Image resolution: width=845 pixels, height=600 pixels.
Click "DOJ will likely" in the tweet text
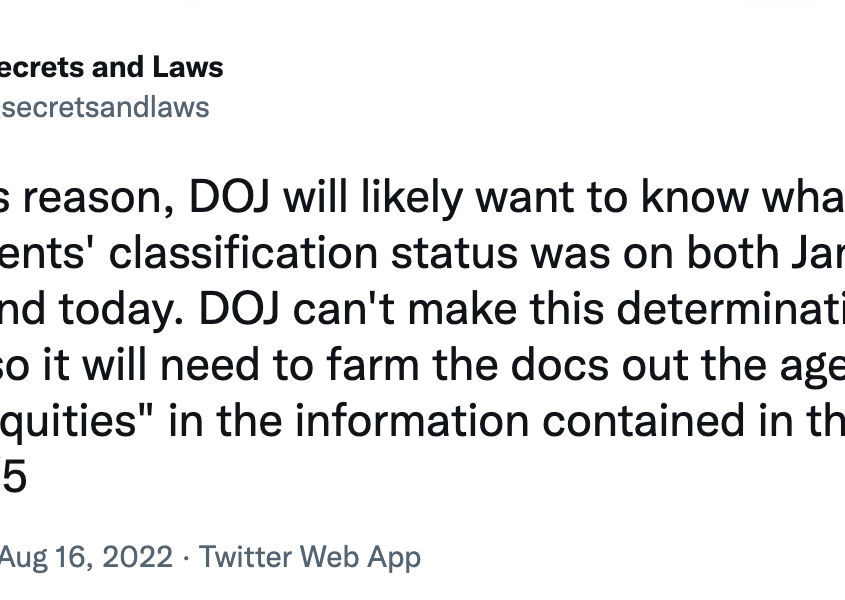[326, 198]
